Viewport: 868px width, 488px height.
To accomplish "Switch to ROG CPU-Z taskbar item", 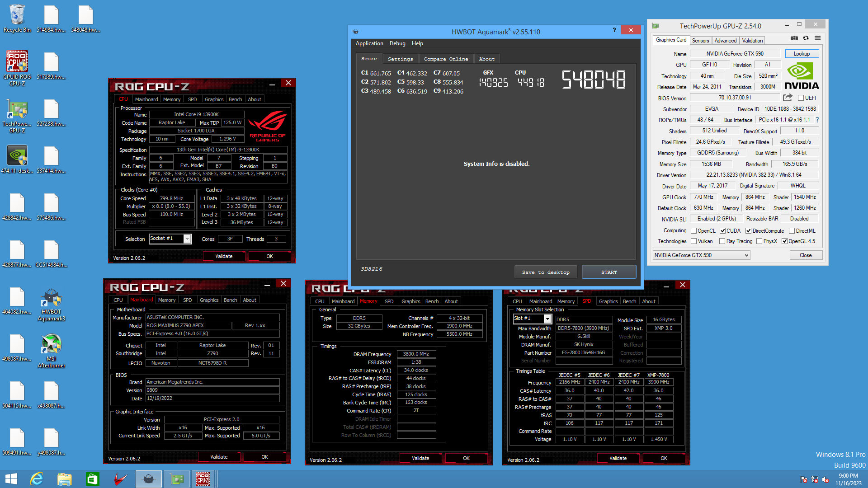I will tap(203, 479).
